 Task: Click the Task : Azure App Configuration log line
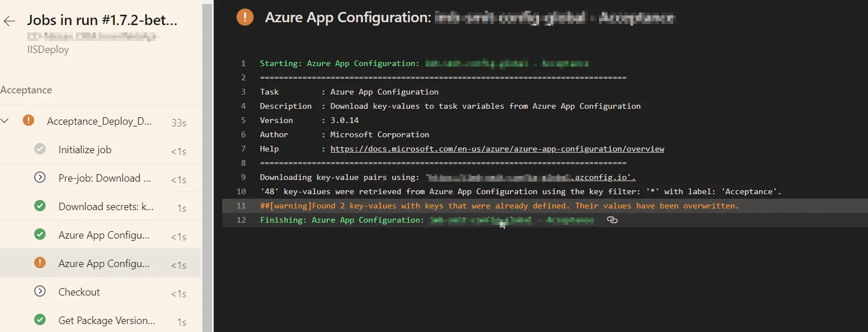click(x=545, y=92)
